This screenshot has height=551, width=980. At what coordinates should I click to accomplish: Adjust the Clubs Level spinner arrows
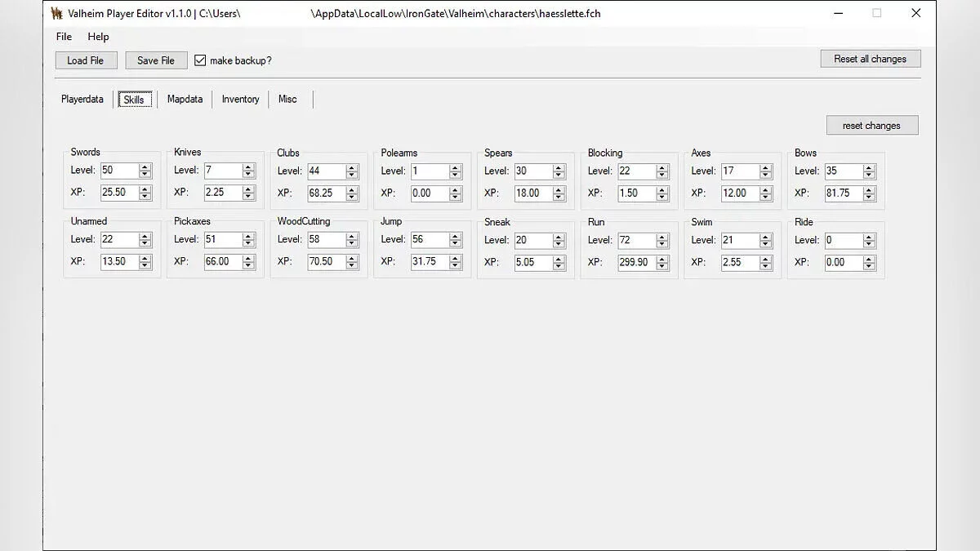[x=352, y=171]
